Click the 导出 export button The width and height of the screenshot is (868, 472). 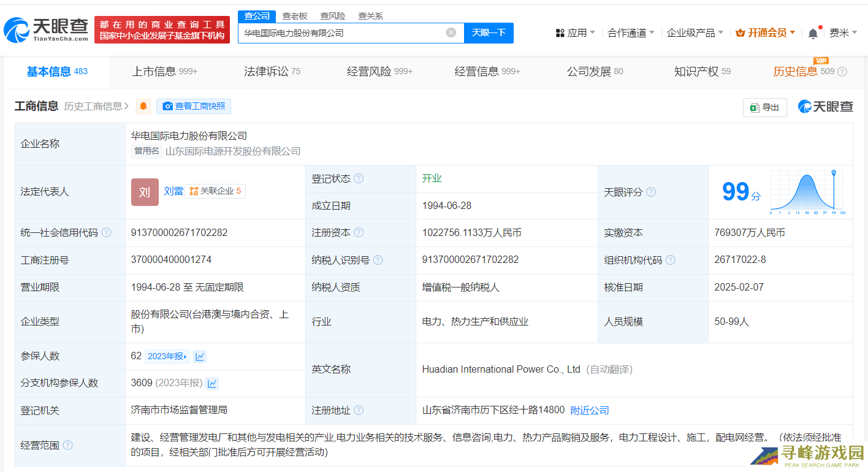tap(765, 107)
